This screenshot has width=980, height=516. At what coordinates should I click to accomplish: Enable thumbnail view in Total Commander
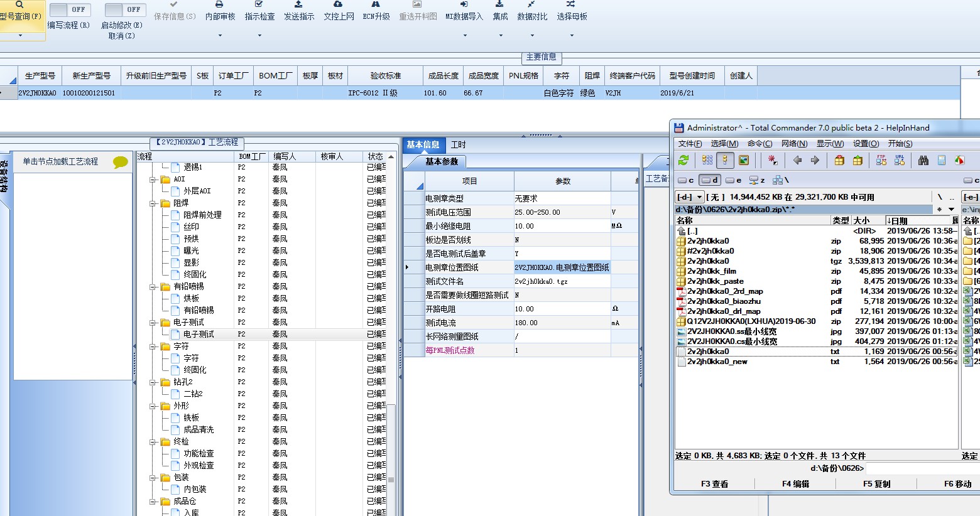[744, 160]
